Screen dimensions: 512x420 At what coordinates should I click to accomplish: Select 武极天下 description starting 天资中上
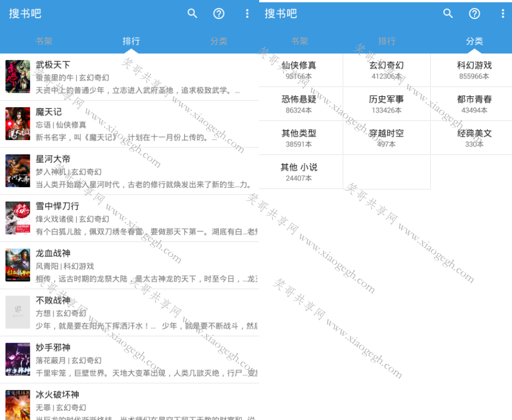pos(138,90)
